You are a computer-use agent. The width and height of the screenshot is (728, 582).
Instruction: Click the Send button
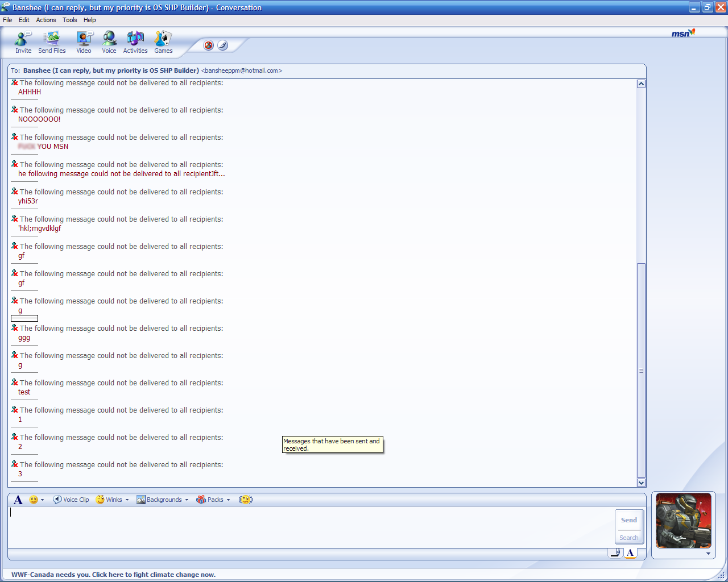pyautogui.click(x=629, y=520)
